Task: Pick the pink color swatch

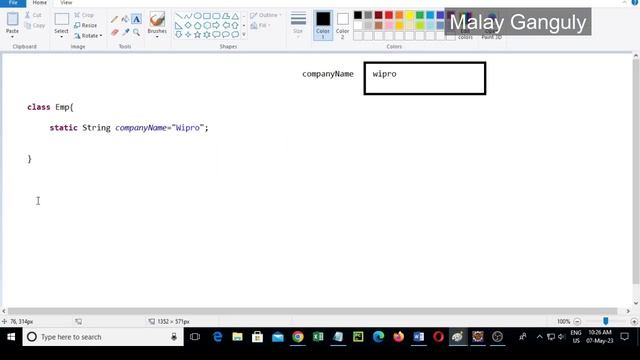Action: [389, 25]
